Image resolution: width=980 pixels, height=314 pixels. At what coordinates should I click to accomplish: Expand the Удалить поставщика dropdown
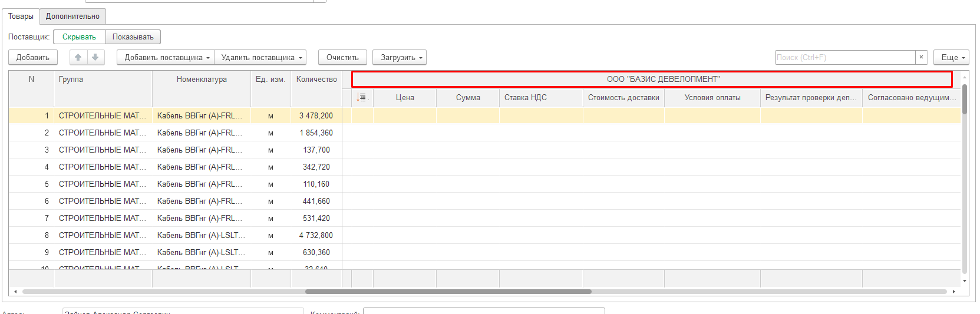click(x=260, y=57)
